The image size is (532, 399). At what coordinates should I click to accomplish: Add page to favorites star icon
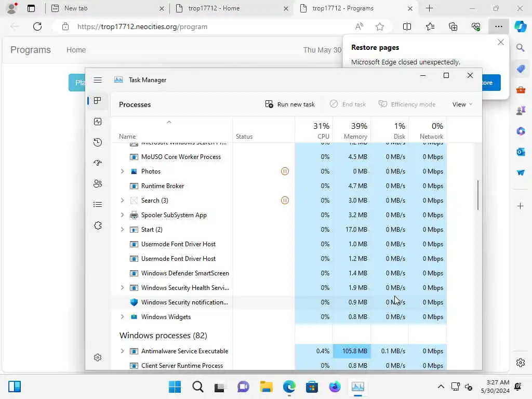pos(380,26)
